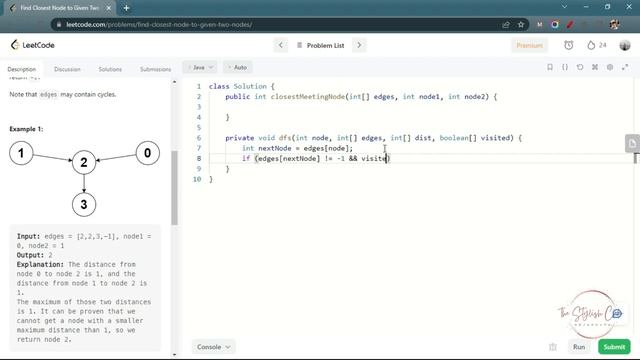640x360 pixels.
Task: Go to the previous problem arrow
Action: [x=280, y=45]
